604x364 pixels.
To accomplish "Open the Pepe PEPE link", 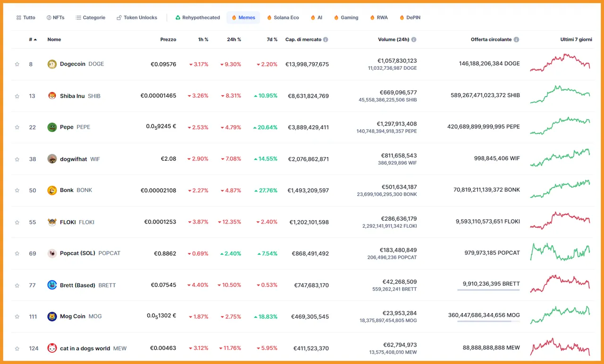I will coord(75,127).
